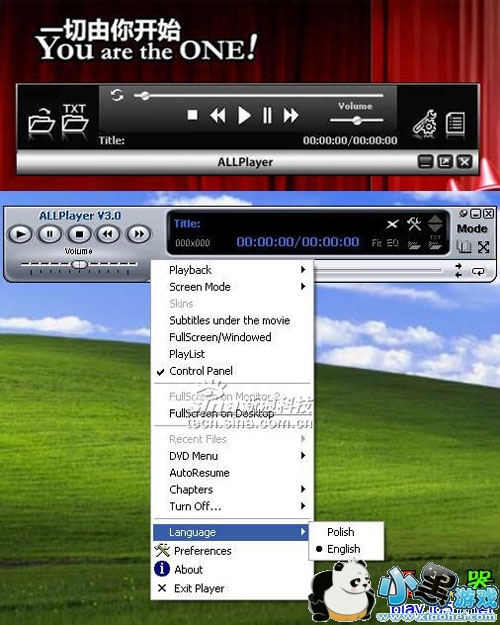Rewind in ALLPlayer V3.0 silver skin
The width and height of the screenshot is (500, 625).
point(108,234)
